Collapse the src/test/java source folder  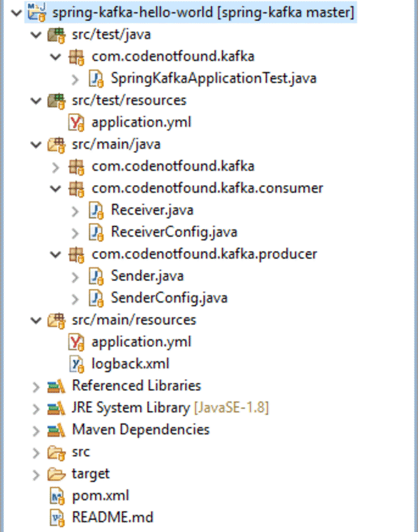point(35,34)
